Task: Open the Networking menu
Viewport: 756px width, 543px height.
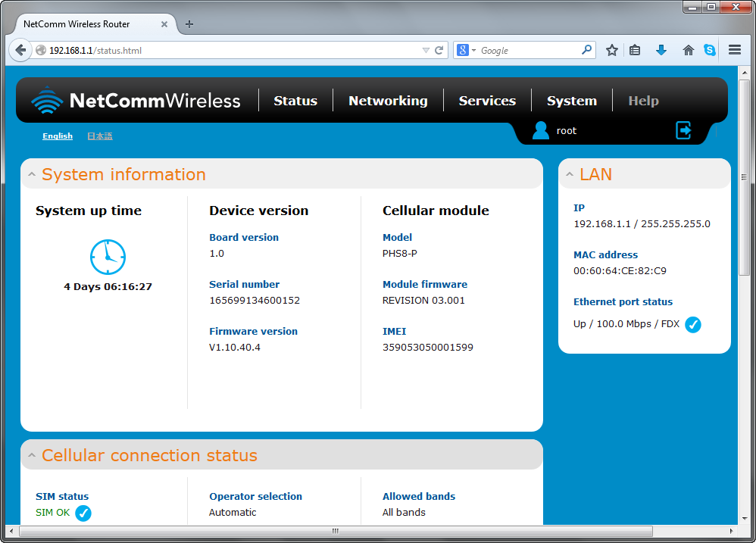Action: click(x=388, y=101)
